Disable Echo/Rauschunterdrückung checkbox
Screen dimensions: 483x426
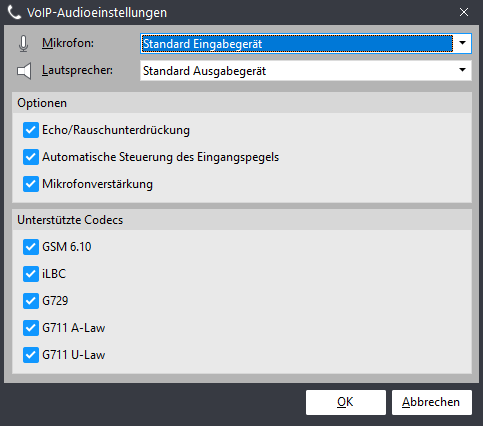pyautogui.click(x=31, y=130)
